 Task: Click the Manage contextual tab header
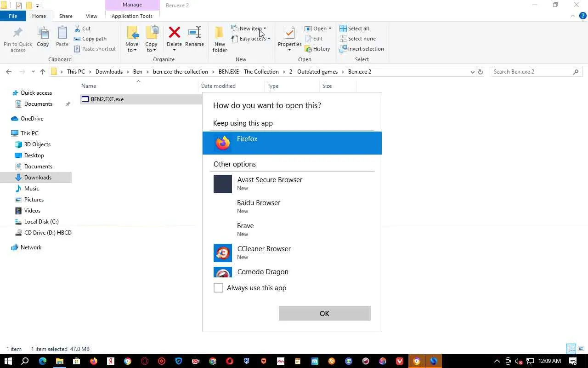132,5
